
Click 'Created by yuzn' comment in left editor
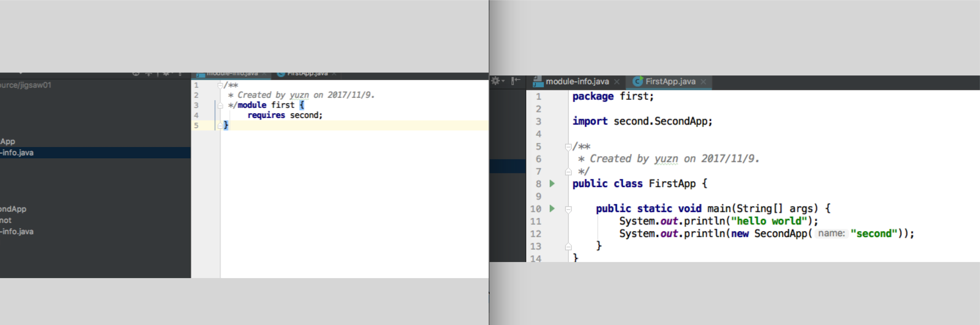[x=273, y=95]
